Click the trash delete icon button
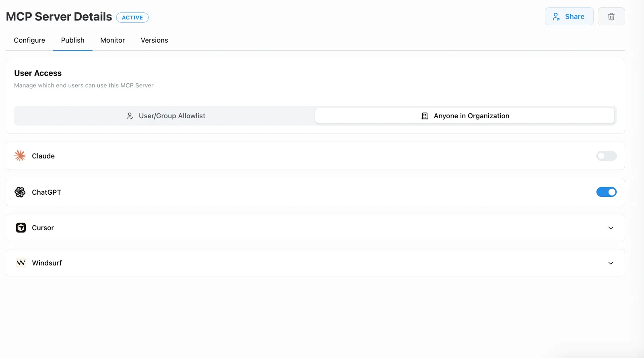This screenshot has width=644, height=358. (x=611, y=16)
